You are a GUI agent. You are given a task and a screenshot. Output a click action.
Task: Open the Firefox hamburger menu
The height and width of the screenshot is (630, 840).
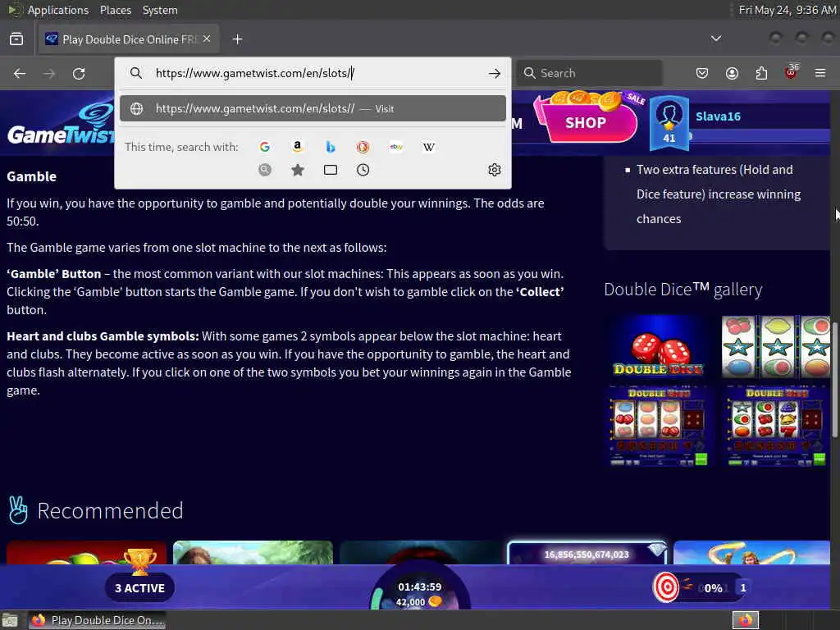coord(820,73)
